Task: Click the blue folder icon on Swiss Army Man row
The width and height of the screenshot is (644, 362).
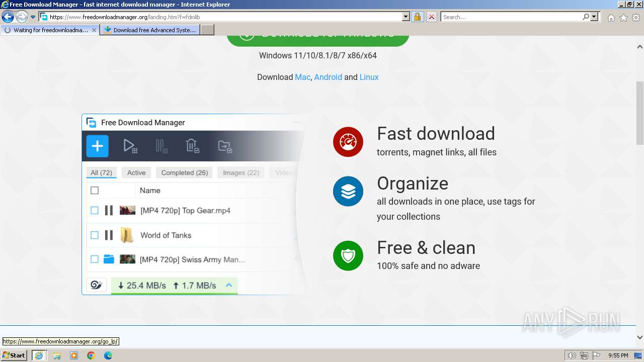Action: click(x=109, y=259)
